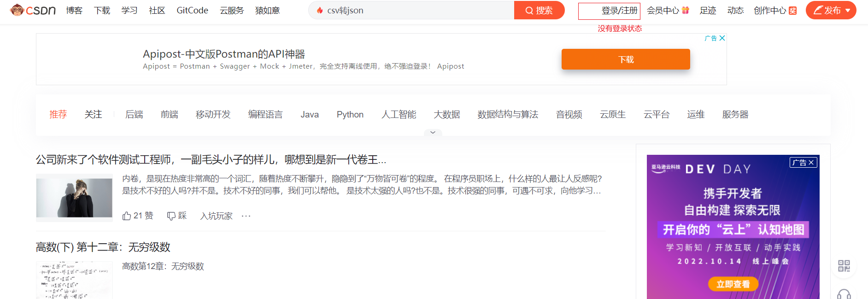Screen dimensions: 868x299
Task: Close the Apipost banner ad
Action: coord(722,38)
